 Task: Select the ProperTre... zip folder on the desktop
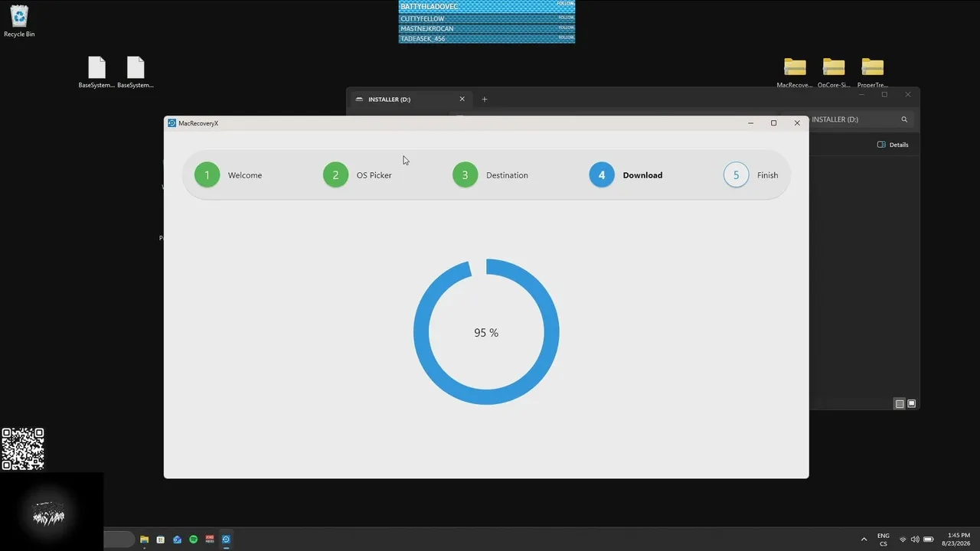[x=872, y=73]
